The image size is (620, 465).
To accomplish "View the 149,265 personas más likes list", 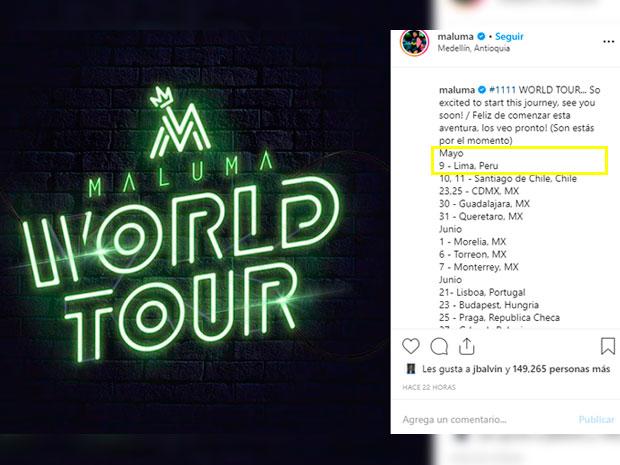I will coord(561,369).
